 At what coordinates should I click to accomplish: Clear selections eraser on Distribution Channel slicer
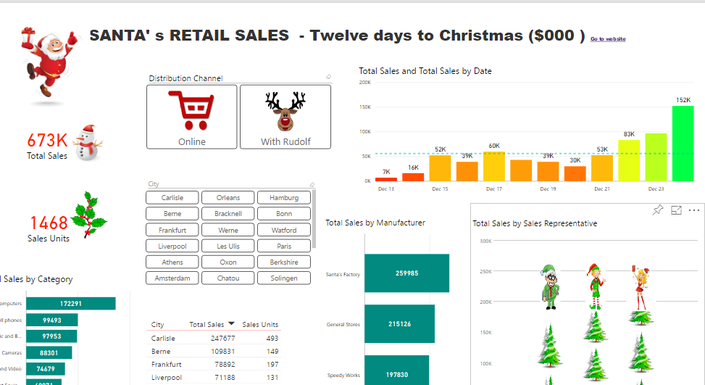pyautogui.click(x=329, y=77)
